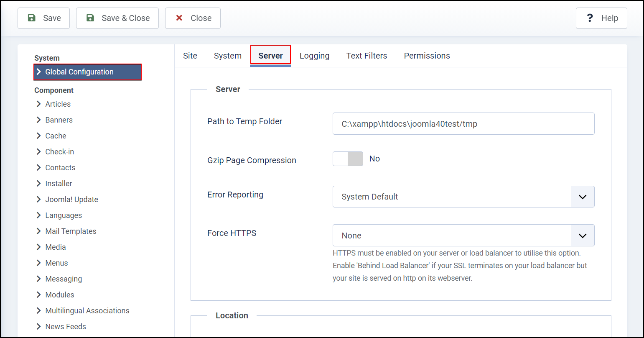Toggle the Gzip Page Compression switch

[348, 159]
